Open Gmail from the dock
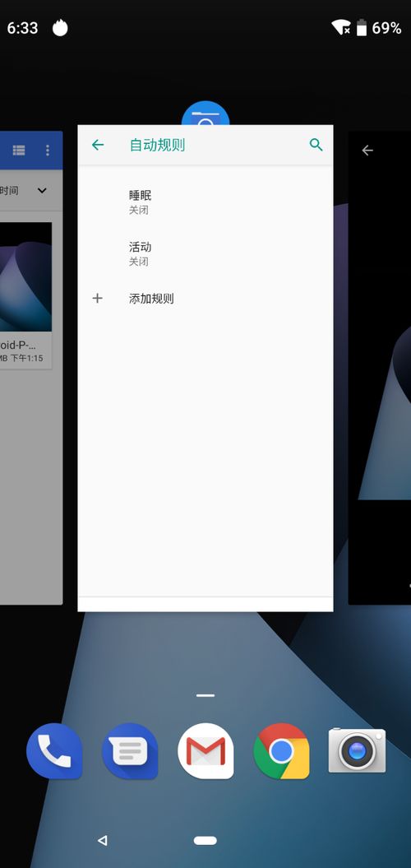 click(205, 750)
